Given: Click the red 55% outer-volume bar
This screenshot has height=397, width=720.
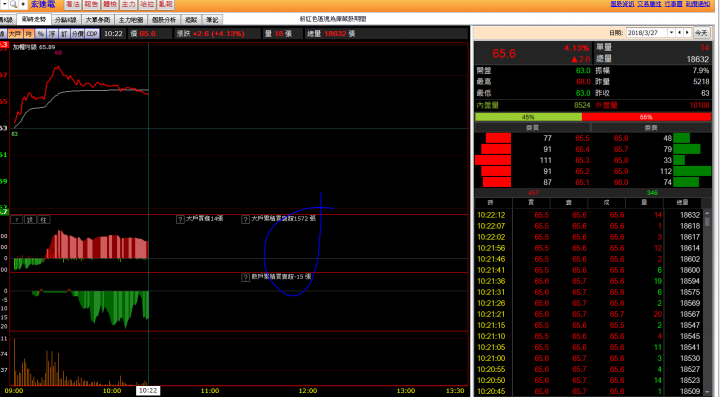Looking at the screenshot, I should (x=647, y=117).
